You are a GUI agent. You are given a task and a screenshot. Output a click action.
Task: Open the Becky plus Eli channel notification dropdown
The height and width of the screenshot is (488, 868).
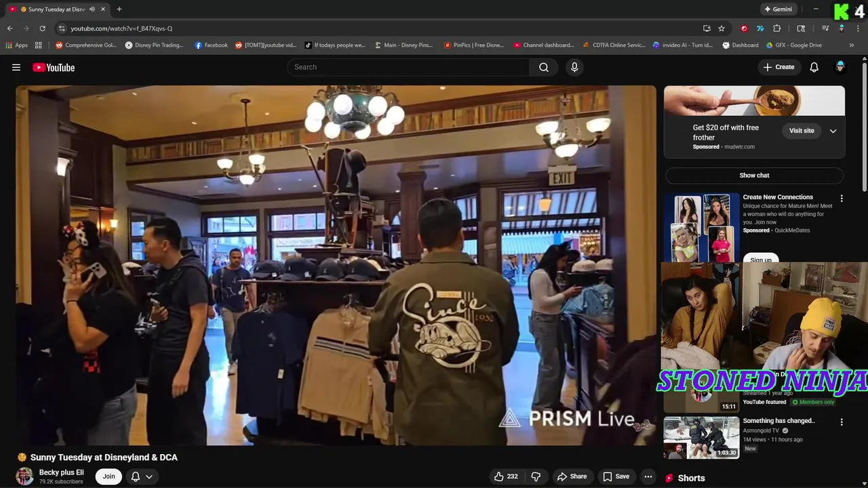click(142, 476)
